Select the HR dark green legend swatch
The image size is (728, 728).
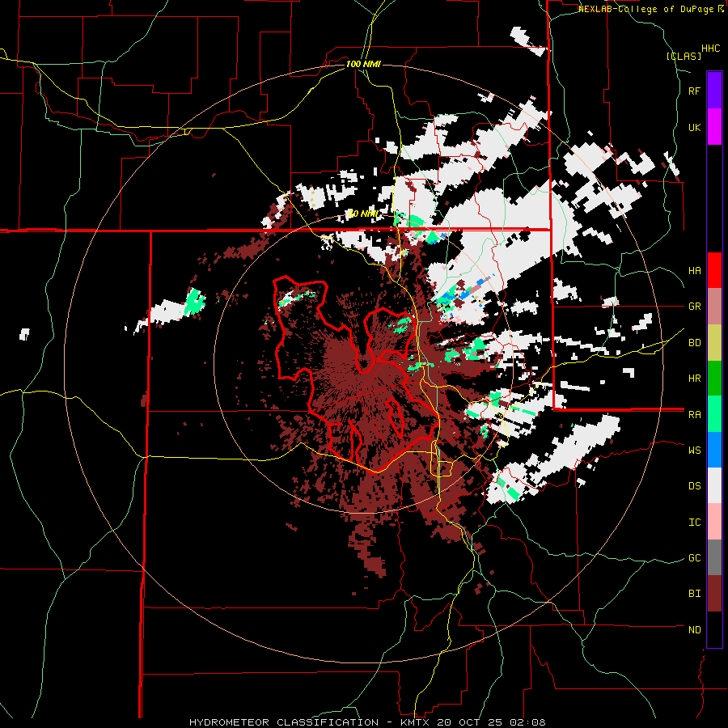tap(714, 379)
